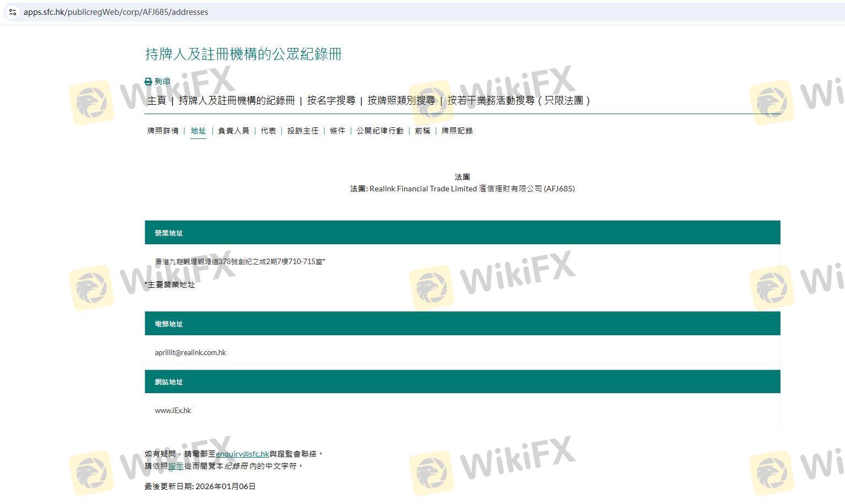Select 按名字搜尋 search option
Image resolution: width=845 pixels, height=504 pixels.
click(x=331, y=100)
